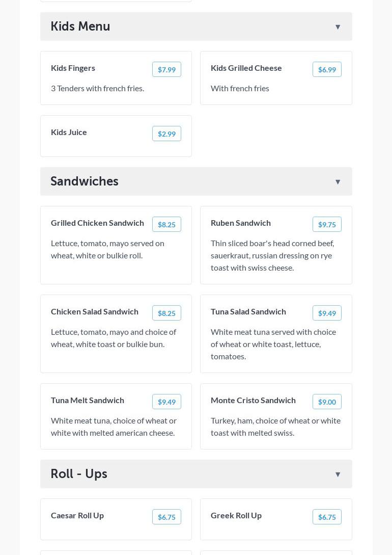Click the Sandwiches section heading
Viewport: 392px width, 555px height.
(x=85, y=181)
